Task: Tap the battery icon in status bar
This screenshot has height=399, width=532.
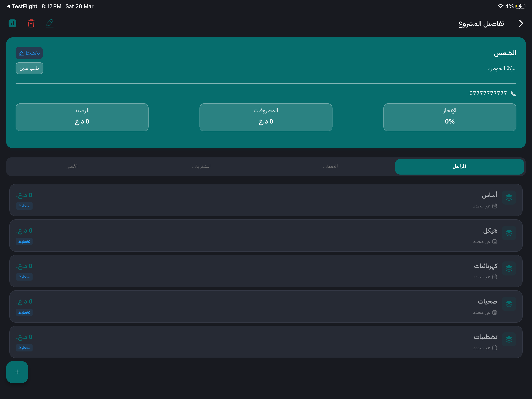Action: click(x=521, y=6)
